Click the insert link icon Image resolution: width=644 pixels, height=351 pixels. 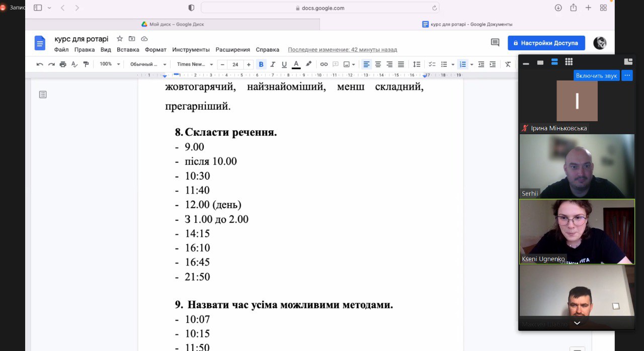[324, 64]
